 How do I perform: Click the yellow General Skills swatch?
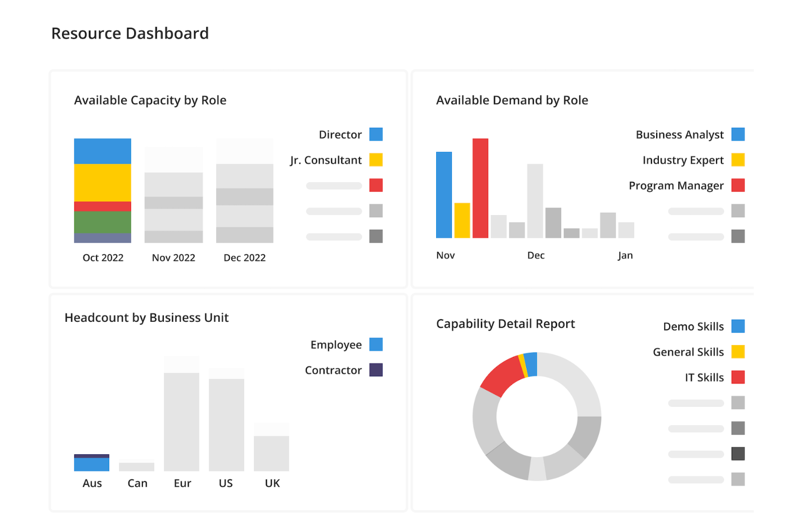738,351
